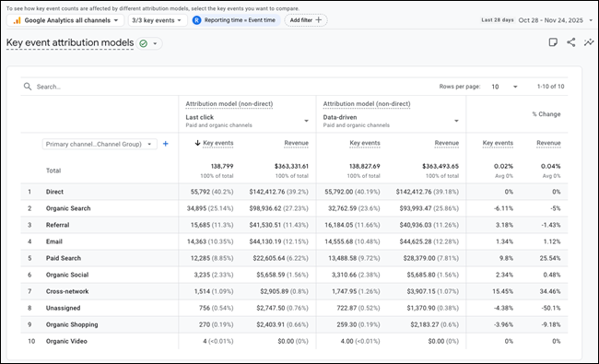
Task: Select the Cross-network row
Action: tap(294, 291)
